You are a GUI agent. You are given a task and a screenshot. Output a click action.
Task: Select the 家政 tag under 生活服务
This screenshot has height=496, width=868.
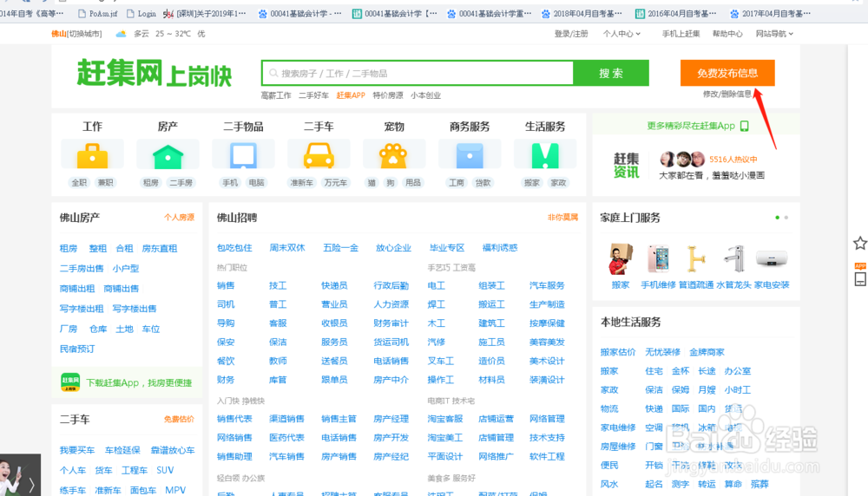point(558,182)
